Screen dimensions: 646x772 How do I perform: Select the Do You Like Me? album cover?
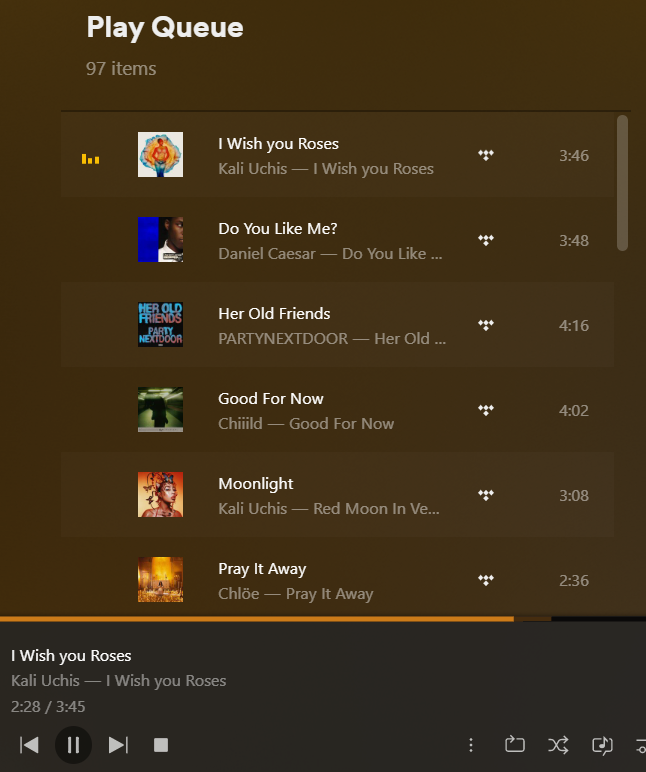point(160,240)
